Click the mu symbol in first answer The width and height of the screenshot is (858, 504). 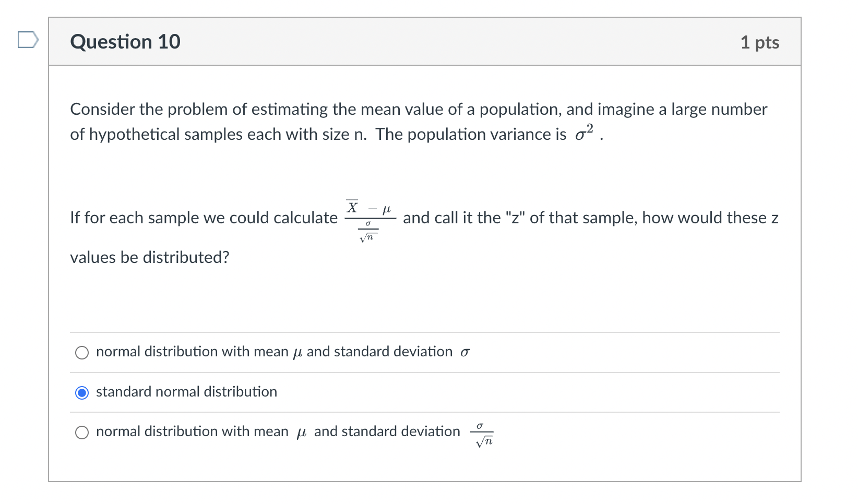click(297, 353)
